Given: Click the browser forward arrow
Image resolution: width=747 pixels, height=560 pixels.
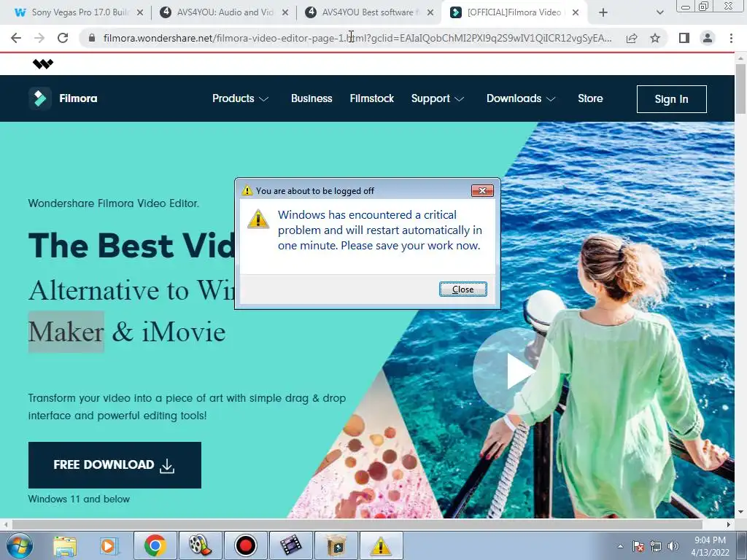Looking at the screenshot, I should [x=39, y=38].
